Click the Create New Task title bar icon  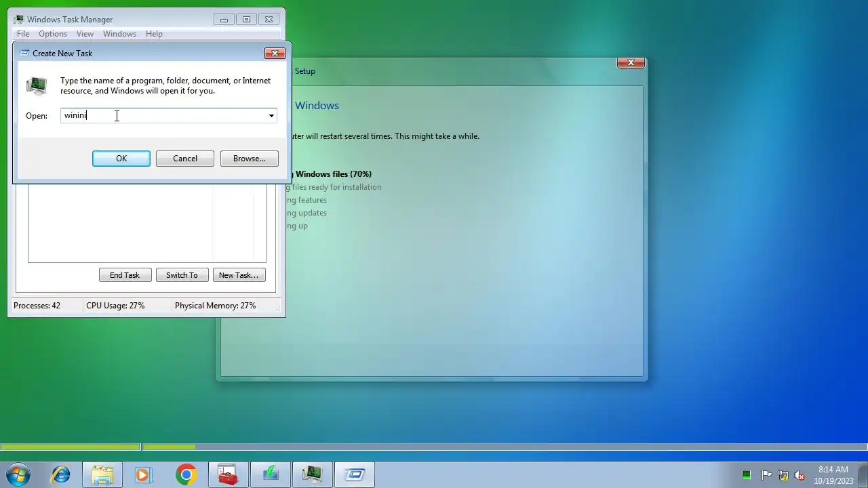coord(24,53)
